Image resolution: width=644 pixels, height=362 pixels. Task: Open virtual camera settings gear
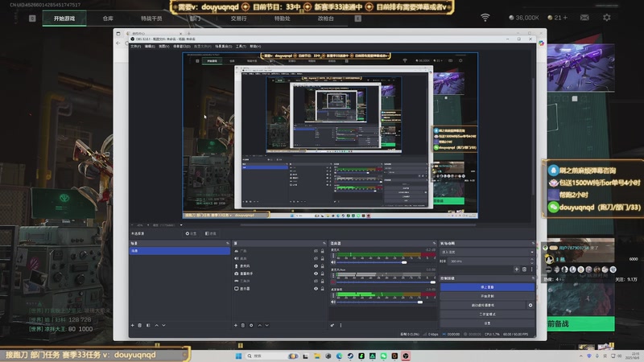tap(530, 306)
